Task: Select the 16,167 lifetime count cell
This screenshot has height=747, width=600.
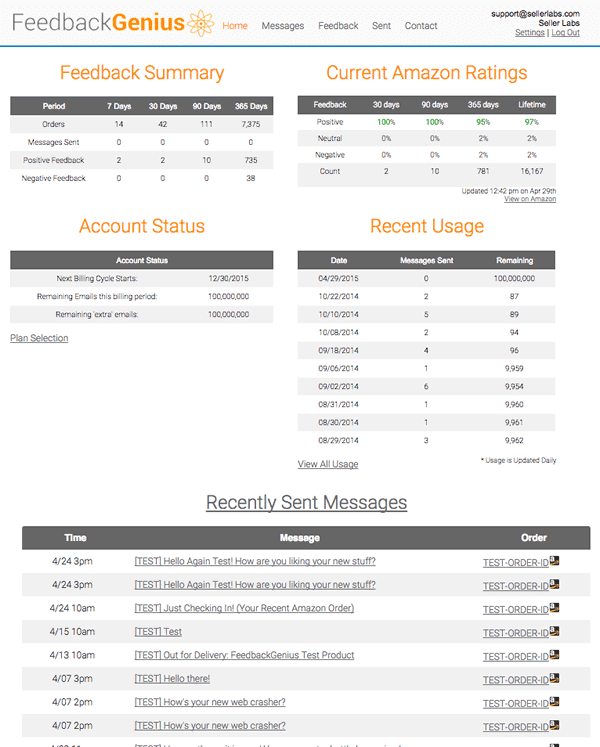Action: pos(532,171)
